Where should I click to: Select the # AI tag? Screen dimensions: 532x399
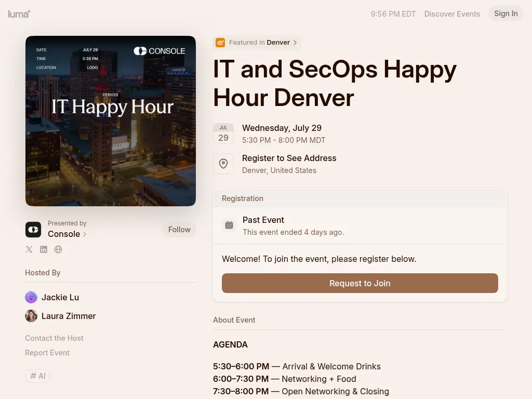click(x=37, y=376)
